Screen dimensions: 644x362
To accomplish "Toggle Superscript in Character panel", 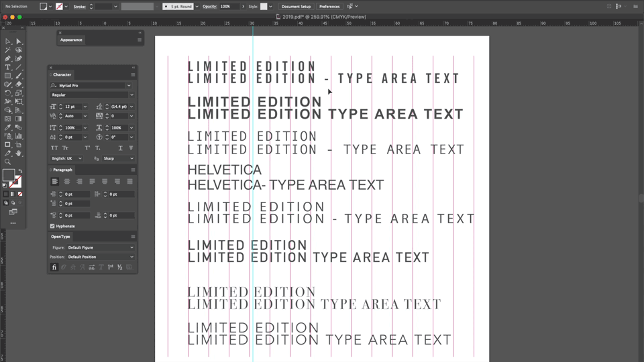I will 87,148.
